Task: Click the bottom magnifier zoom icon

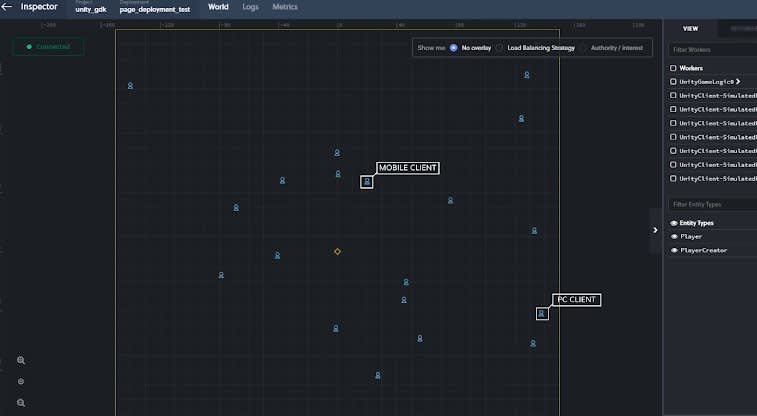Action: [21, 402]
